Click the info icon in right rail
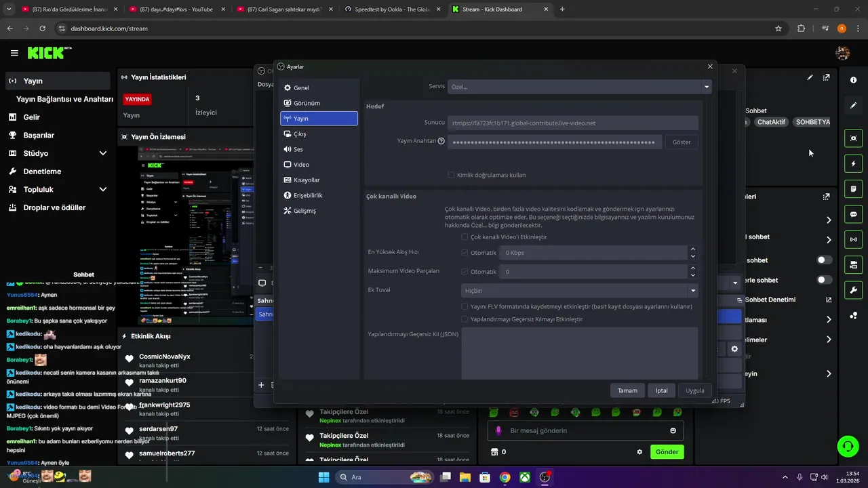868x488 pixels. coord(853,80)
